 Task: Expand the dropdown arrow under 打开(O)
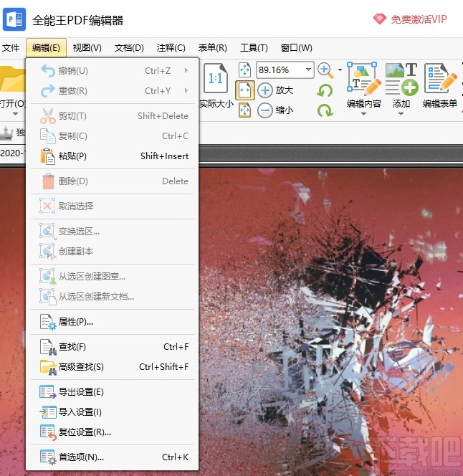[x=15, y=114]
